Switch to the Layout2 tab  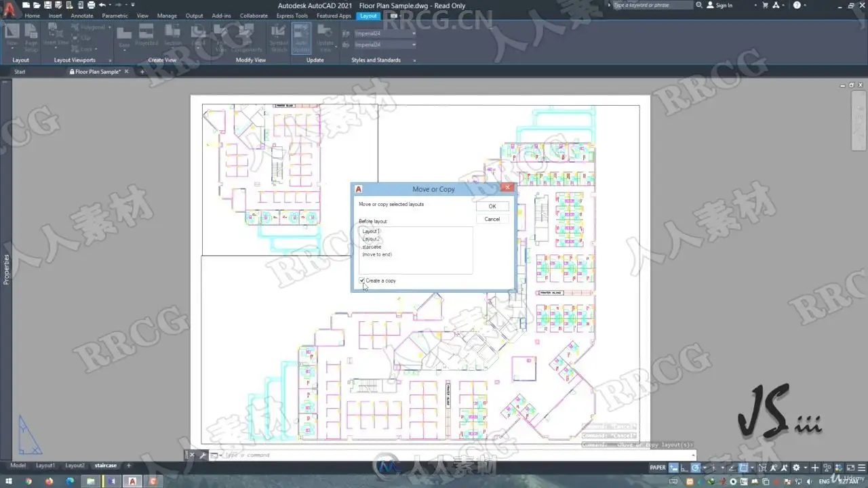coord(75,466)
